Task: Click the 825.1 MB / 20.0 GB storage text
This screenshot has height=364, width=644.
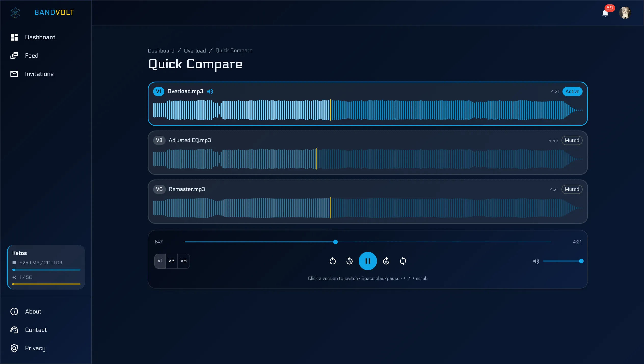Action: (41, 263)
